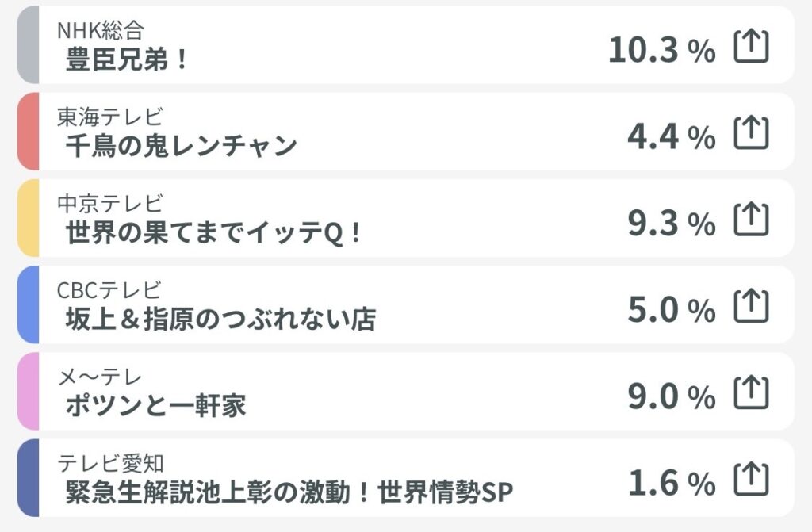Open the ポツンと一軒家 program title
The width and height of the screenshot is (812, 532).
pos(155,405)
